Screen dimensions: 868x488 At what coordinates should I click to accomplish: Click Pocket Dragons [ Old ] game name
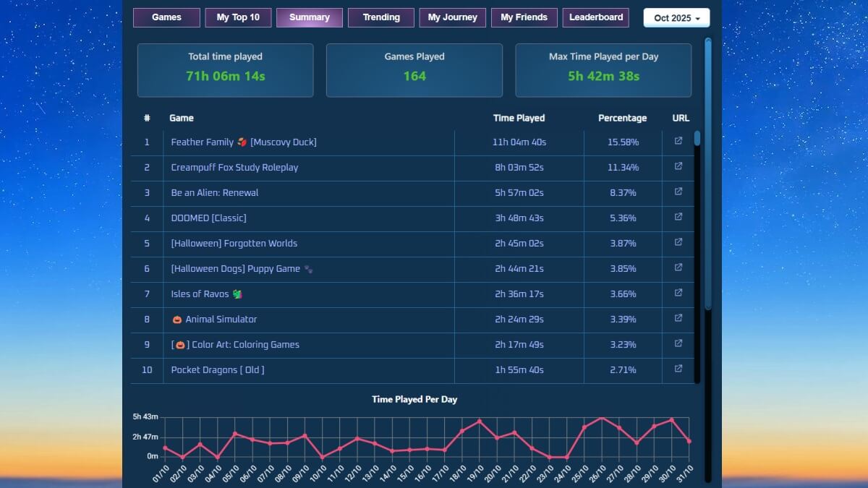point(218,370)
